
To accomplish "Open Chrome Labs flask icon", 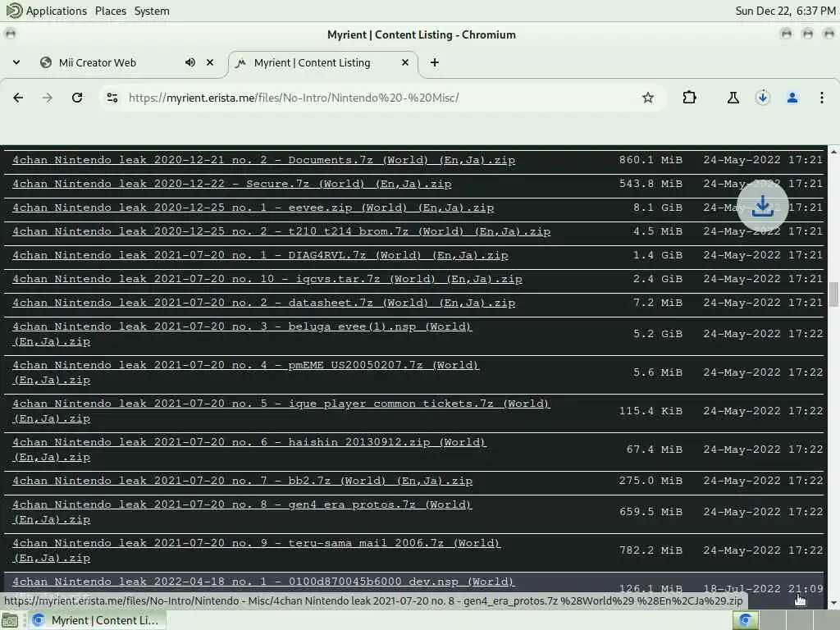I will (x=733, y=98).
